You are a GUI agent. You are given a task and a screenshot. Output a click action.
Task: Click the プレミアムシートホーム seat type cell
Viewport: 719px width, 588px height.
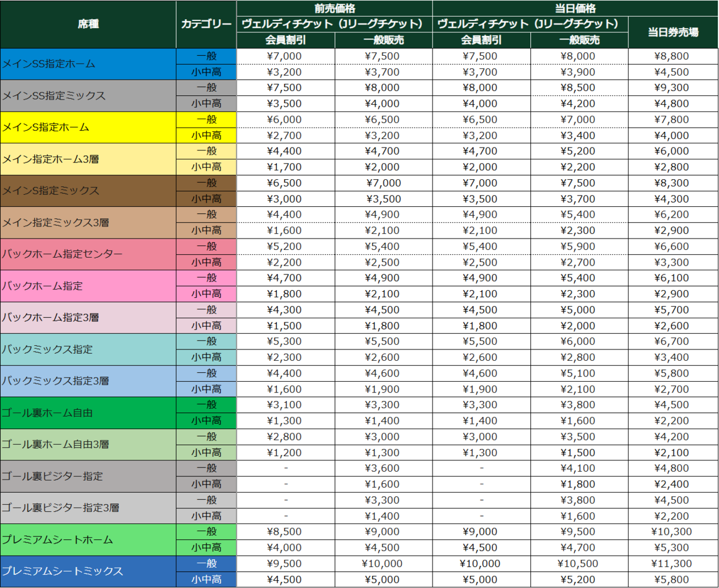[x=88, y=539]
